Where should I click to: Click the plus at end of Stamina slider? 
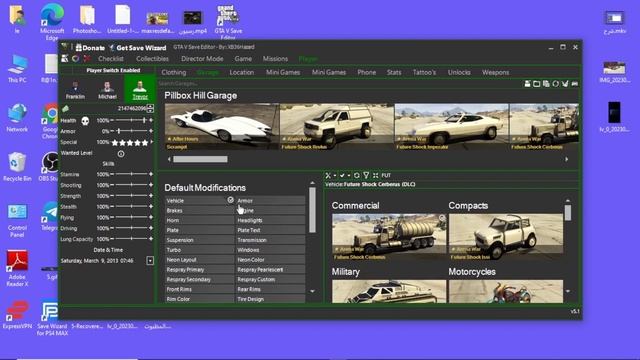pyautogui.click(x=151, y=174)
